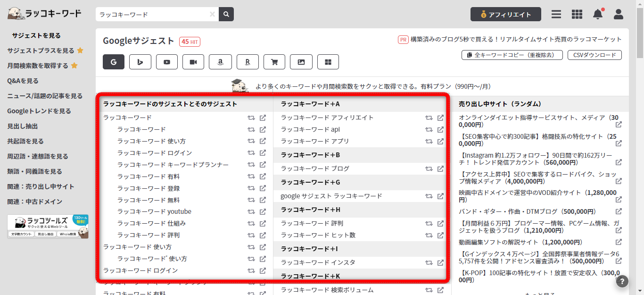Switch to the YouTube suggest source icon
Image resolution: width=644 pixels, height=295 pixels.
pyautogui.click(x=167, y=62)
